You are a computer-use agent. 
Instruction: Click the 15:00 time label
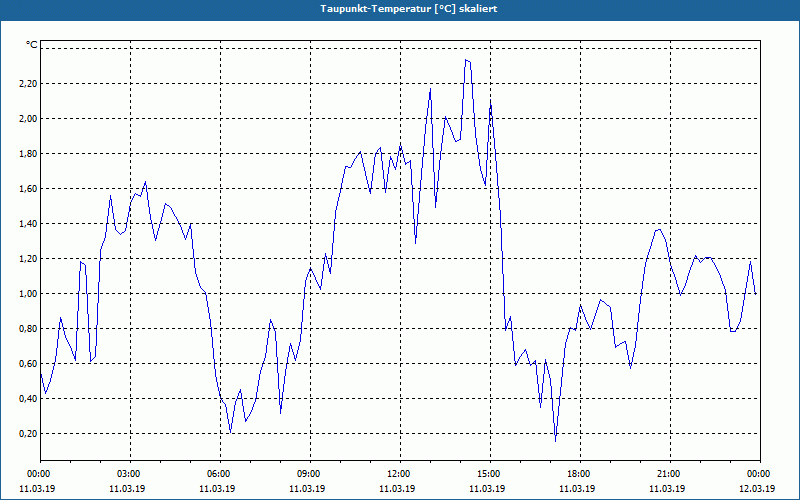(490, 474)
